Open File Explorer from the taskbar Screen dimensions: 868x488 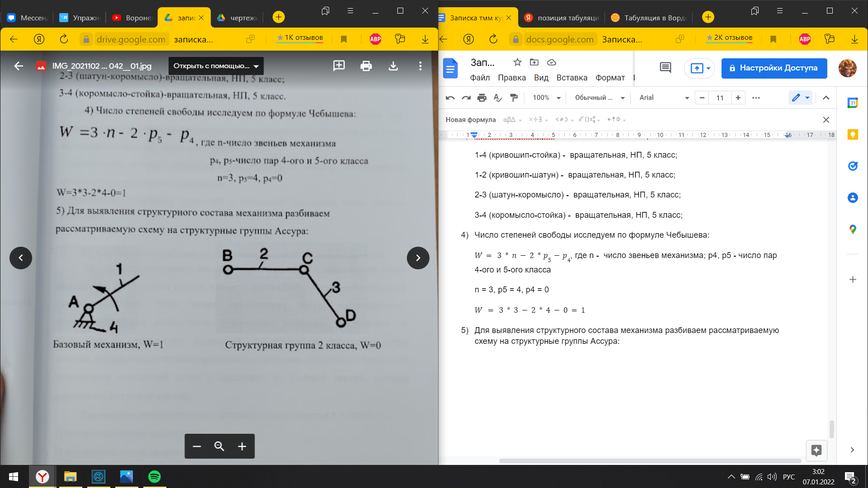tap(71, 477)
